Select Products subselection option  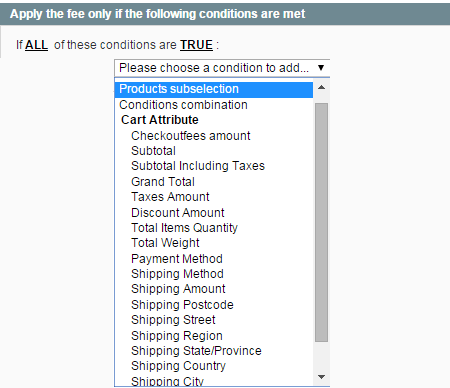214,89
